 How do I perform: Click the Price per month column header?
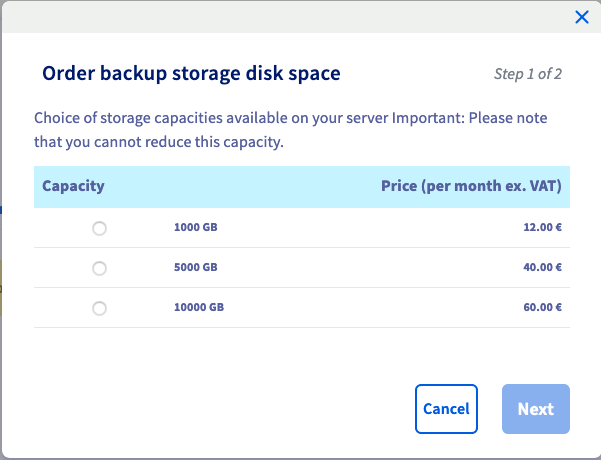tap(471, 186)
